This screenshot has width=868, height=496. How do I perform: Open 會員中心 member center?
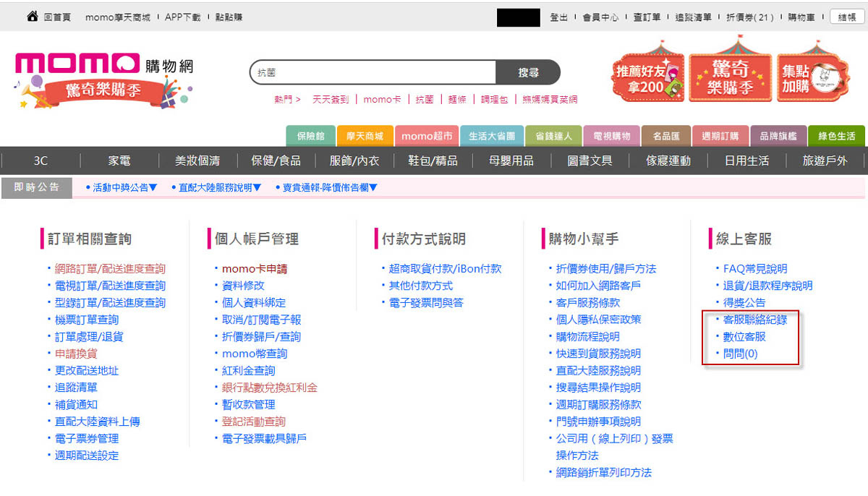tap(600, 17)
